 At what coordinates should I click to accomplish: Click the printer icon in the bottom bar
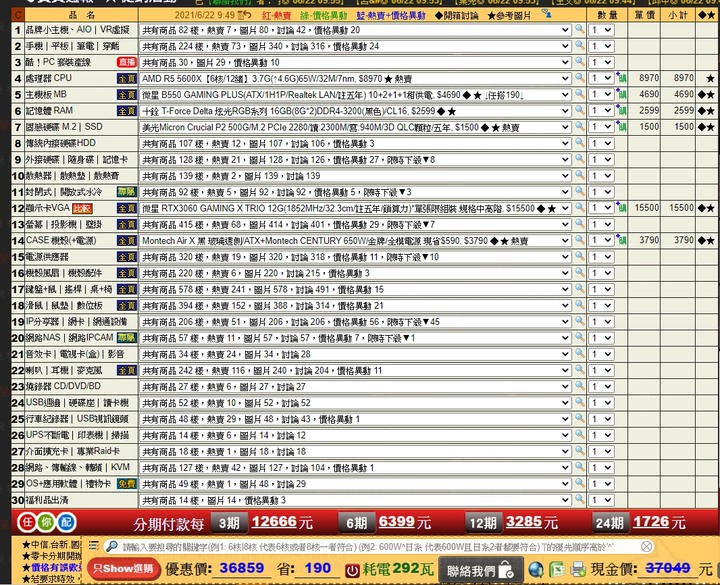click(578, 569)
